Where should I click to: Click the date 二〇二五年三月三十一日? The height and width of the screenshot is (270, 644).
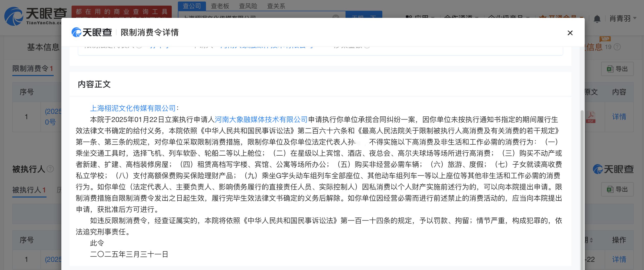pyautogui.click(x=129, y=254)
